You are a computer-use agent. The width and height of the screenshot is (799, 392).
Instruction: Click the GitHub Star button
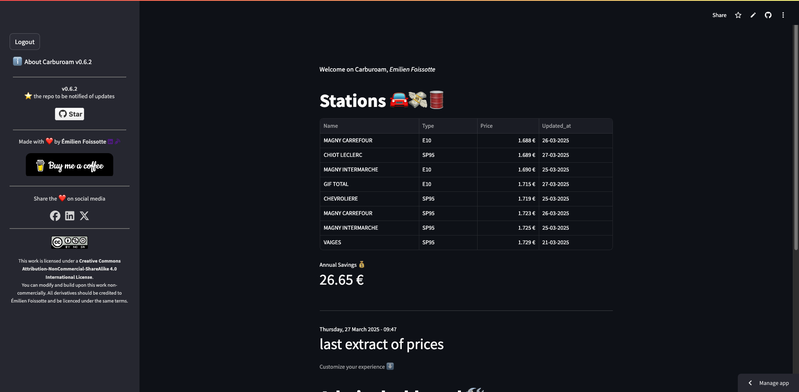[x=70, y=114]
